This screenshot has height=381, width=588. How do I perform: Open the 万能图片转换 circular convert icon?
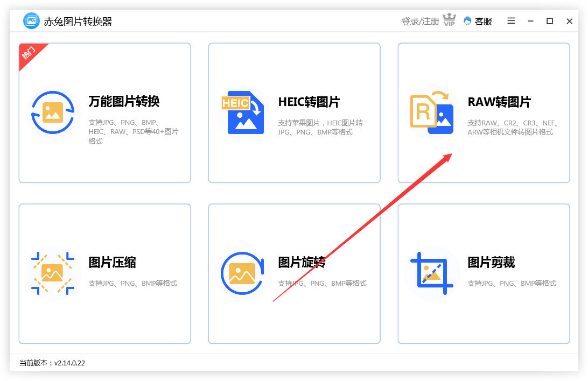[53, 112]
